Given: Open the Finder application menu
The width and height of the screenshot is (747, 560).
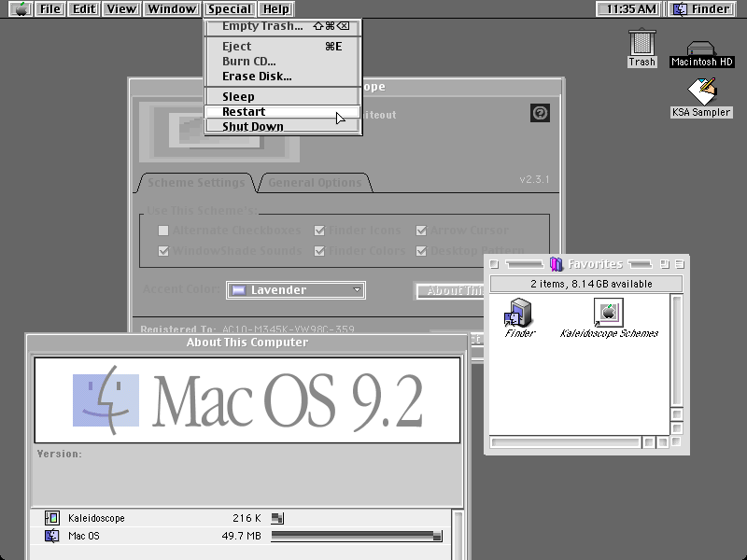Looking at the screenshot, I should [701, 8].
